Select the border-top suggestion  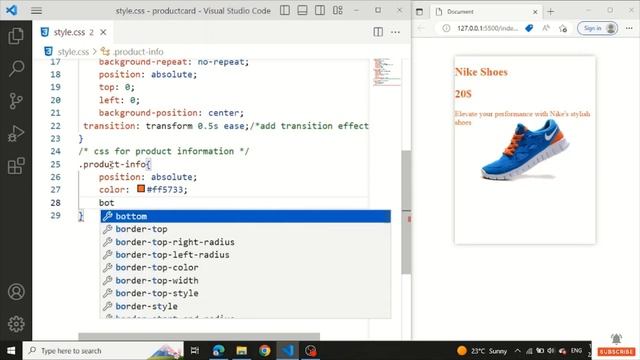click(246, 229)
